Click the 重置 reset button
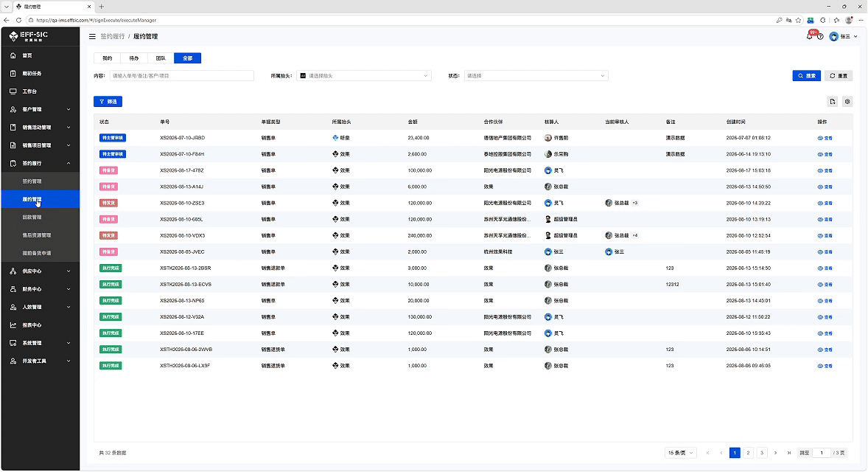This screenshot has width=868, height=472. (x=839, y=76)
